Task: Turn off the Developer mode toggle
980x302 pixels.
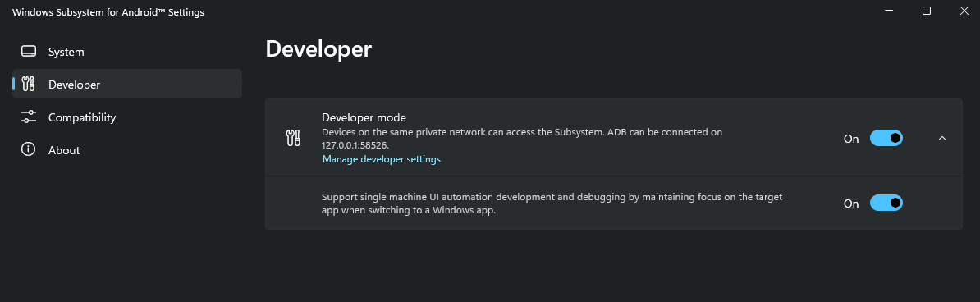Action: click(886, 138)
